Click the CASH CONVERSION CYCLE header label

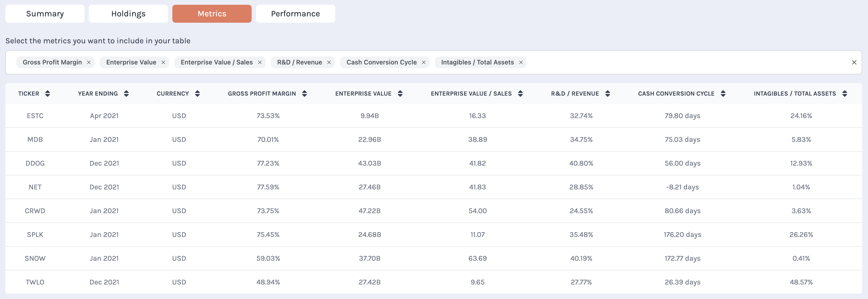676,94
